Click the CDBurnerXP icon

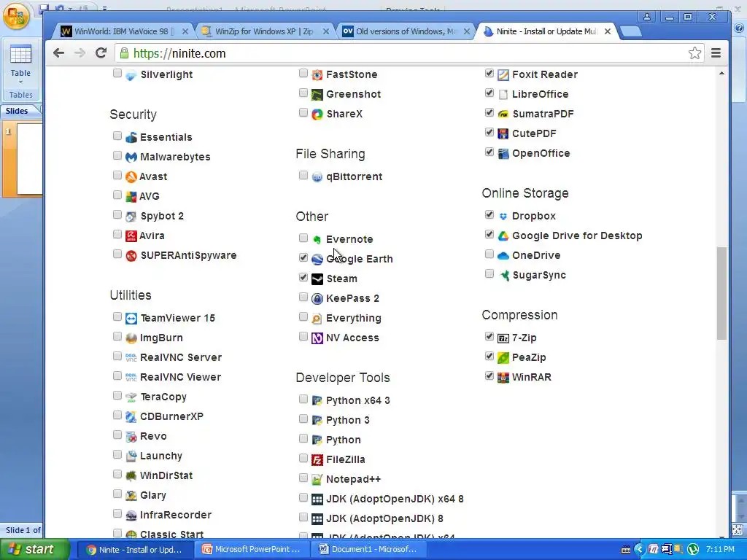pos(131,416)
